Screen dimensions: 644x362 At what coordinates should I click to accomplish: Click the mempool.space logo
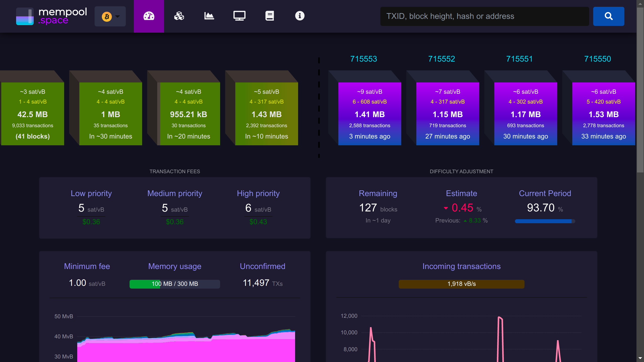(x=52, y=16)
